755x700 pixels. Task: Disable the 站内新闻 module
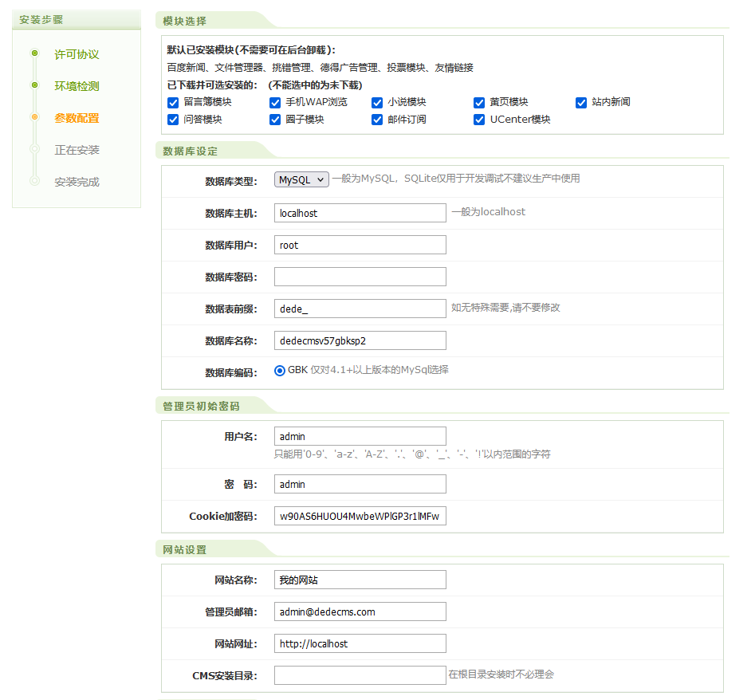tap(580, 102)
